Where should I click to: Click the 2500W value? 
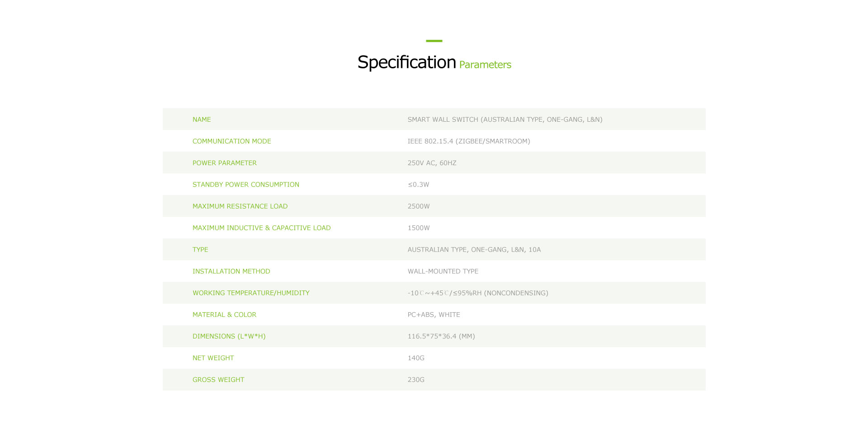pos(419,206)
